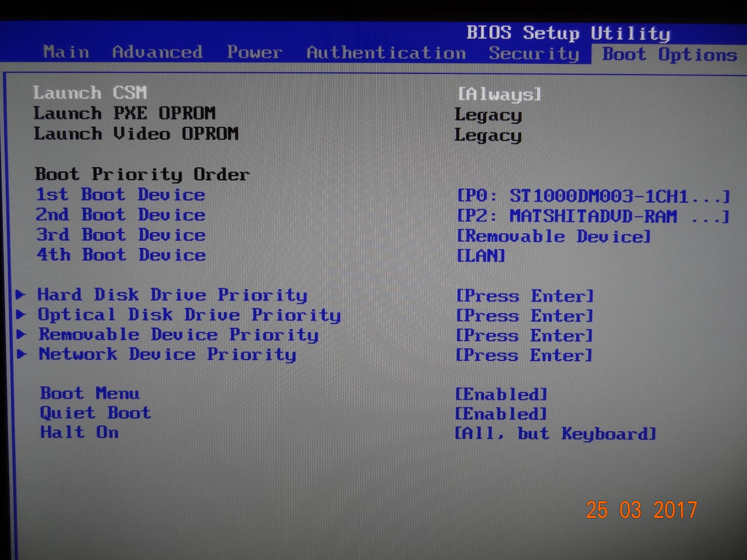The image size is (747, 560).
Task: Expand Hard Disk Drive Priority
Action: (x=173, y=295)
